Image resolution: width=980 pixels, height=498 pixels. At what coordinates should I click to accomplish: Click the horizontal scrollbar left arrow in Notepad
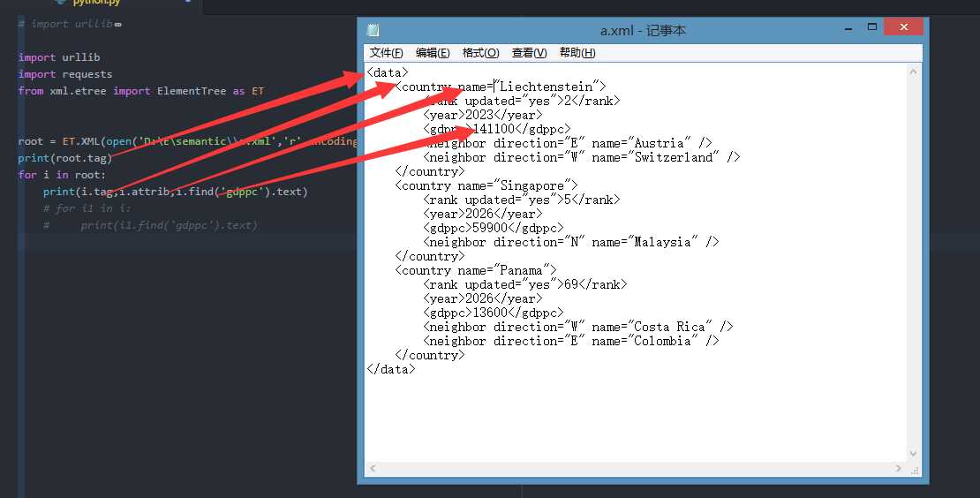[x=373, y=468]
